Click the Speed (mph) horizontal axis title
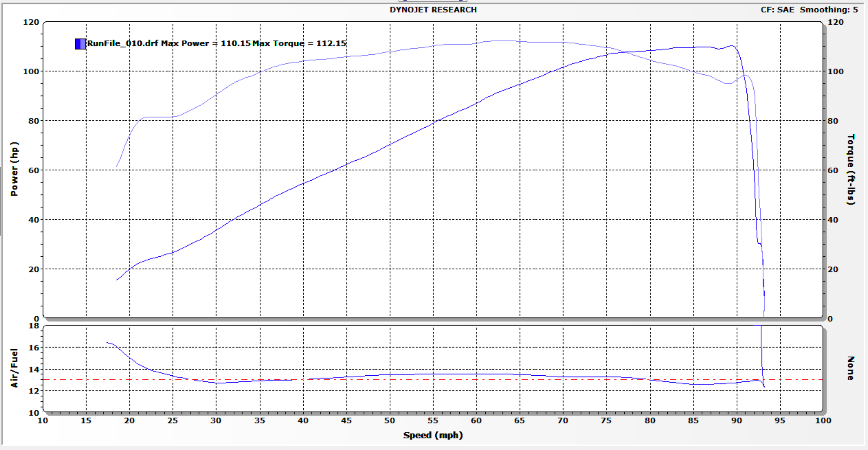868x450 pixels. pos(433,435)
